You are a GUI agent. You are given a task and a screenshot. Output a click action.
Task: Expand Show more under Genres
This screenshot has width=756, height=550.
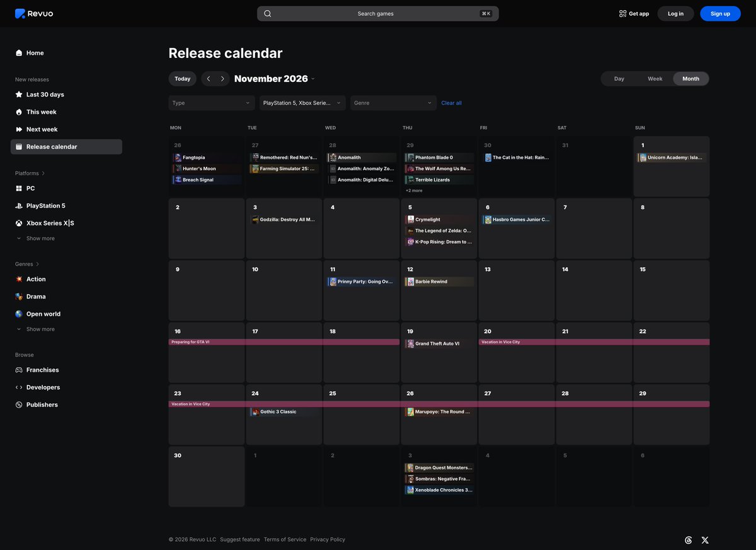[36, 329]
